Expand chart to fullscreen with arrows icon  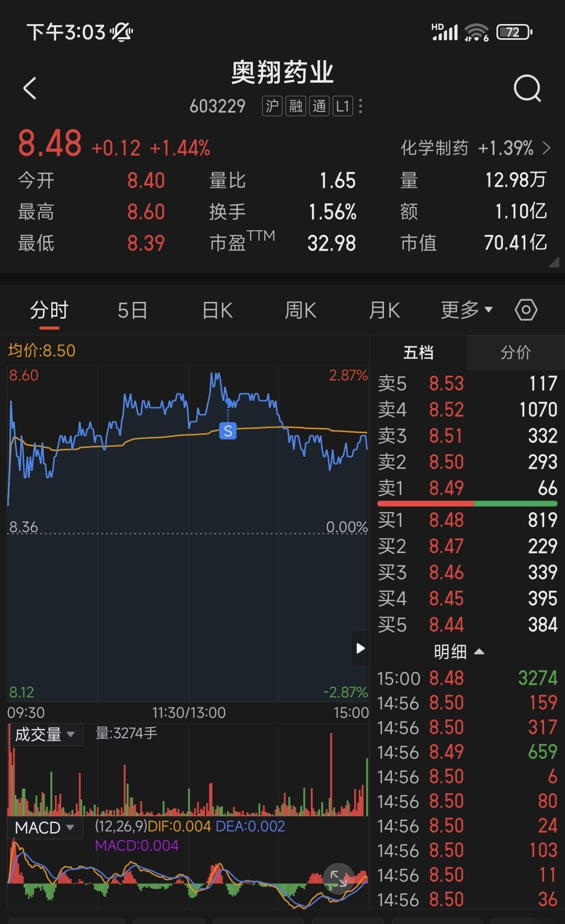pos(338,878)
